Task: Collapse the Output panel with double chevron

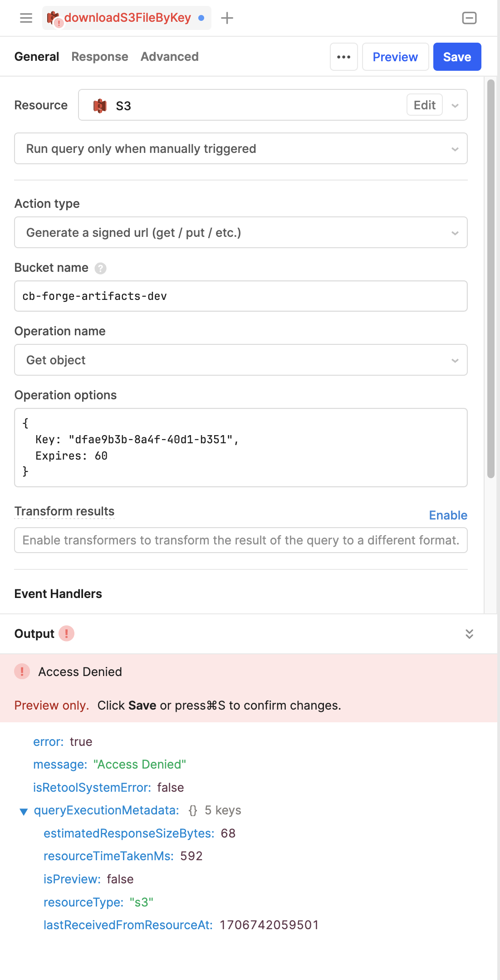Action: tap(469, 634)
